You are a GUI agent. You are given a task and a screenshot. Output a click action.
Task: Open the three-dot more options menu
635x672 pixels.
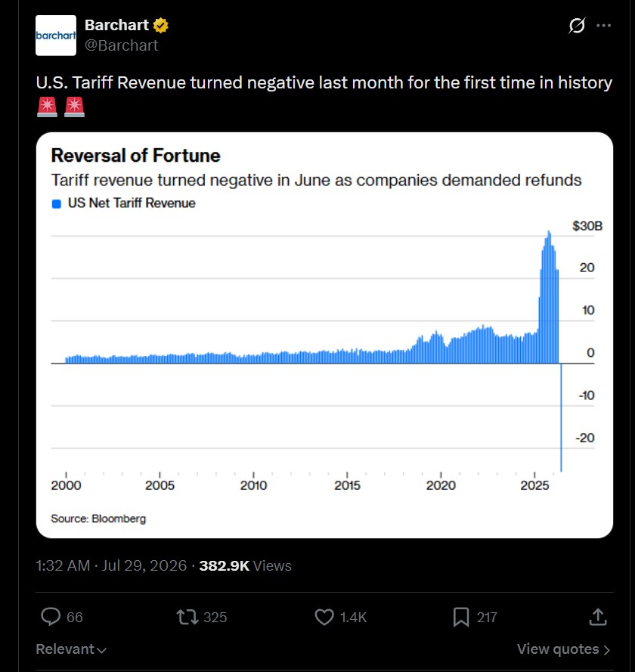[x=603, y=25]
